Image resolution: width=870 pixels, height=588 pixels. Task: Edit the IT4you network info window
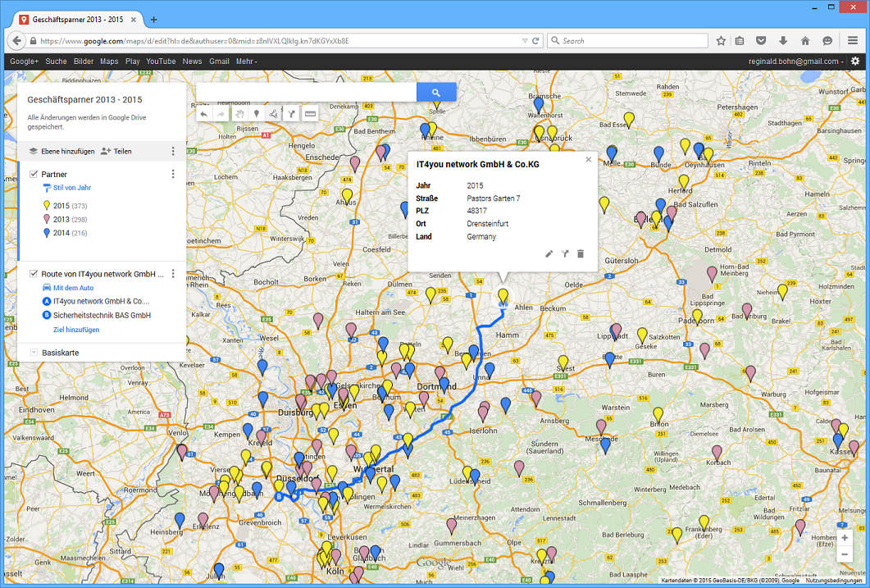coord(549,254)
